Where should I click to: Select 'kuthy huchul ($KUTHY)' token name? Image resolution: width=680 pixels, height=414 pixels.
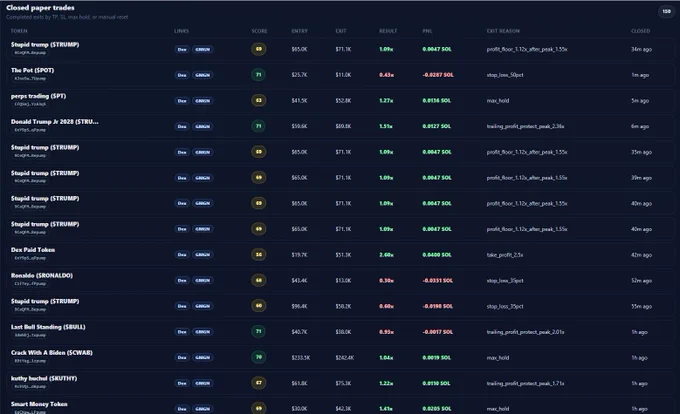(44, 378)
